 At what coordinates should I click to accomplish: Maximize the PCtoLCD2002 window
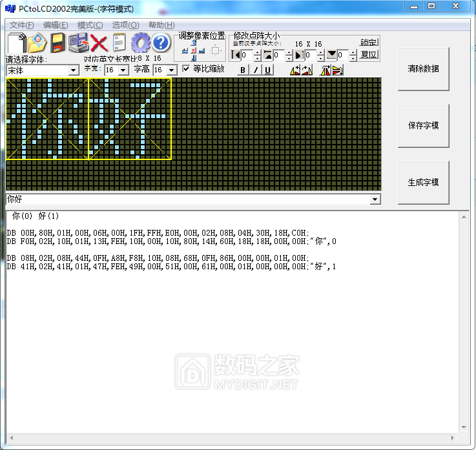431,6
